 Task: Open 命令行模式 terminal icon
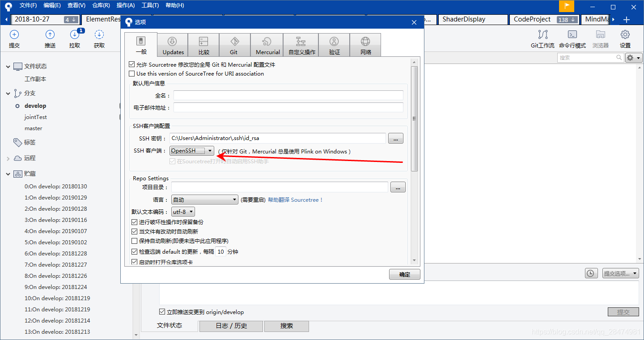tap(572, 34)
